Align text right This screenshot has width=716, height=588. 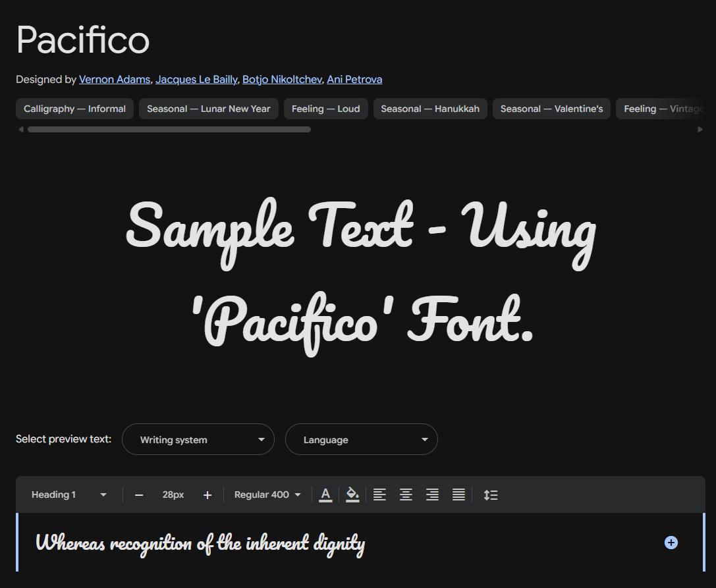(432, 495)
